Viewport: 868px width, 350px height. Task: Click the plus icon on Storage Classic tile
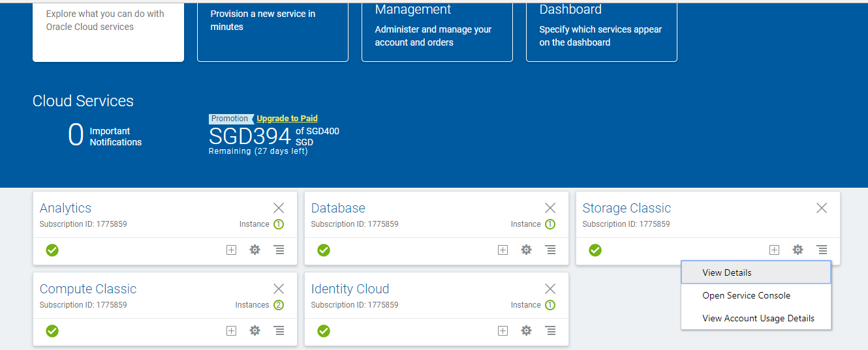coord(774,250)
